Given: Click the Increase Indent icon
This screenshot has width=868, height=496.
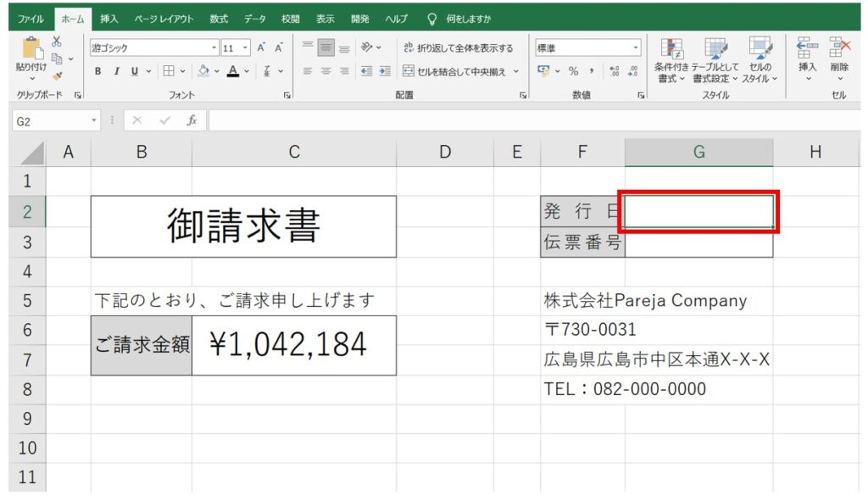Looking at the screenshot, I should (x=385, y=71).
